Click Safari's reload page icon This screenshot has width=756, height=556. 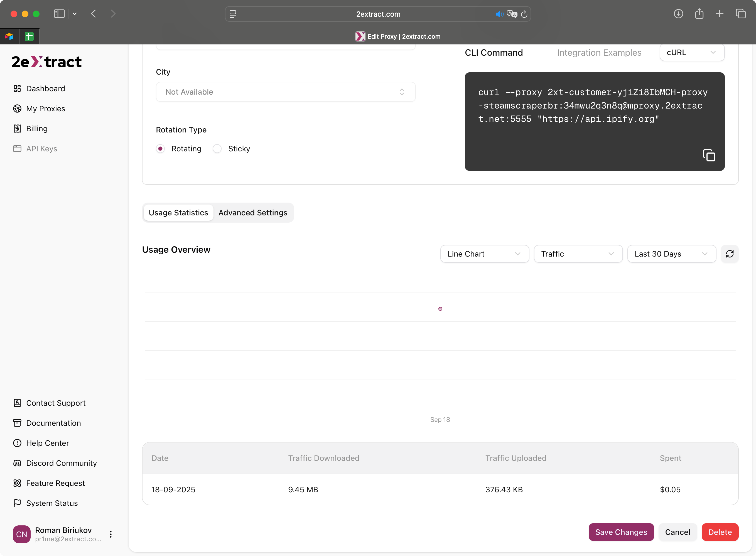pos(524,14)
